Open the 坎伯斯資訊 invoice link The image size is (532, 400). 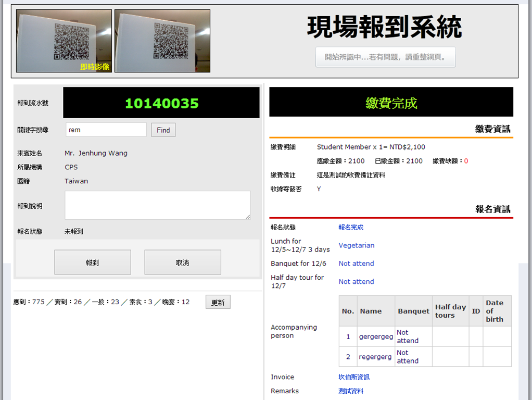pyautogui.click(x=354, y=377)
